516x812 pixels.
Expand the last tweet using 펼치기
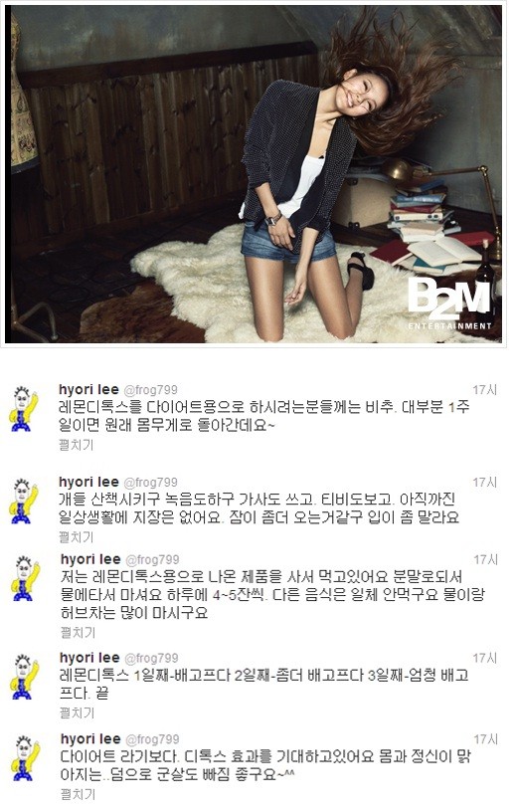pos(78,794)
